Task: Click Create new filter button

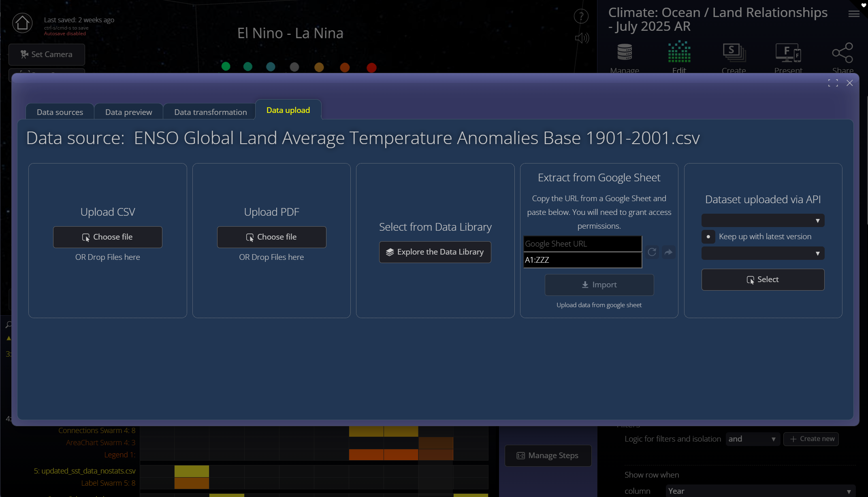Action: click(x=811, y=439)
